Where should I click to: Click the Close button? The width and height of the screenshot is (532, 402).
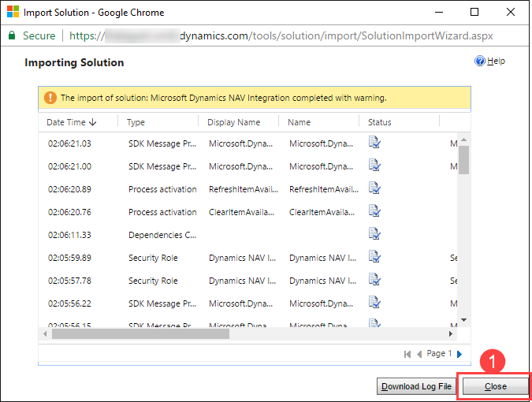coord(495,386)
